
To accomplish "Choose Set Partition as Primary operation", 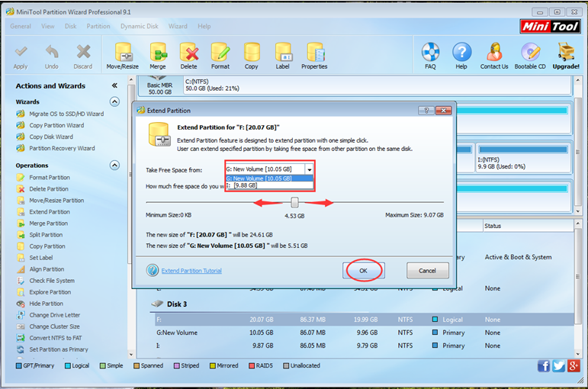I will click(x=59, y=349).
